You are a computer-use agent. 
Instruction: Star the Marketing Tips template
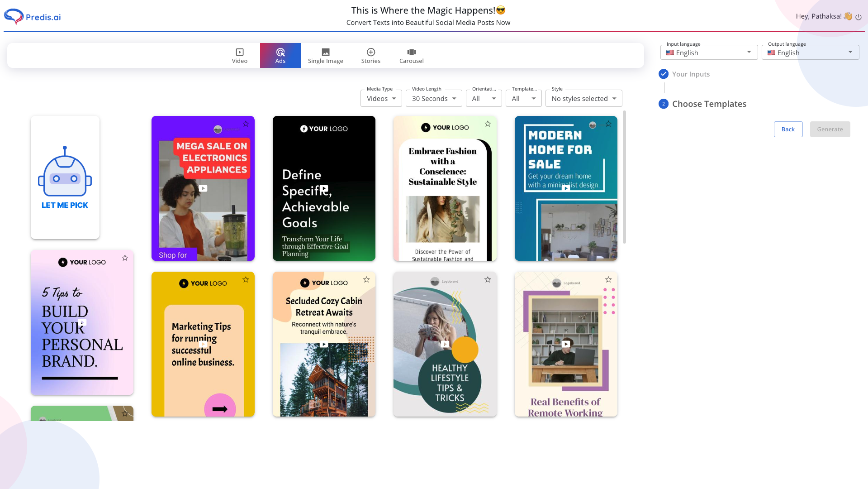click(x=246, y=279)
